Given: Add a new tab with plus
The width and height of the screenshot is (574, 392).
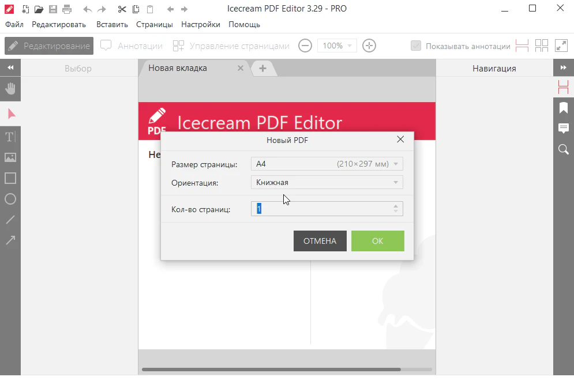Looking at the screenshot, I should point(262,69).
